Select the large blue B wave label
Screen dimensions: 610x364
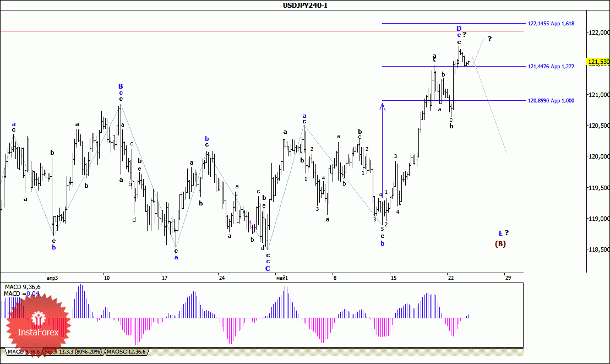pyautogui.click(x=121, y=86)
